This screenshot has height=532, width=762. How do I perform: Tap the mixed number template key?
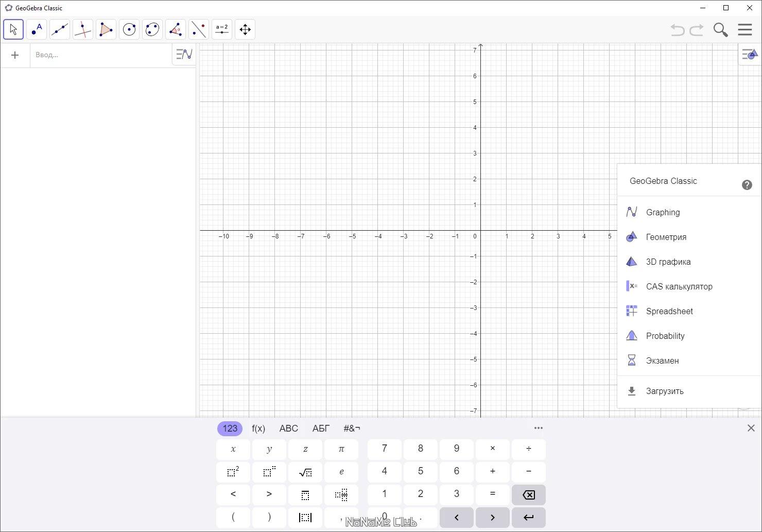tap(341, 494)
